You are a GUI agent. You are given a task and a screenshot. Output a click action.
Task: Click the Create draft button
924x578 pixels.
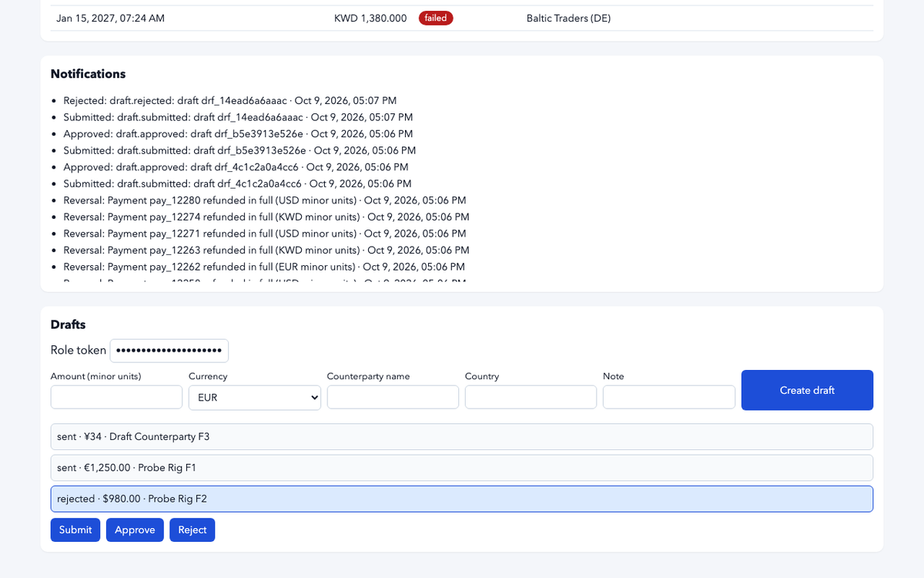tap(807, 390)
